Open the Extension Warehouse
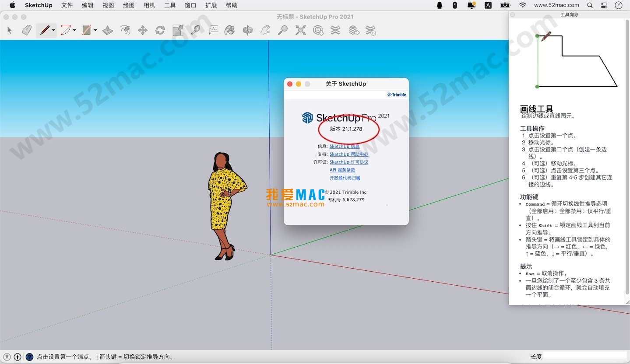This screenshot has height=364, width=630. (335, 30)
